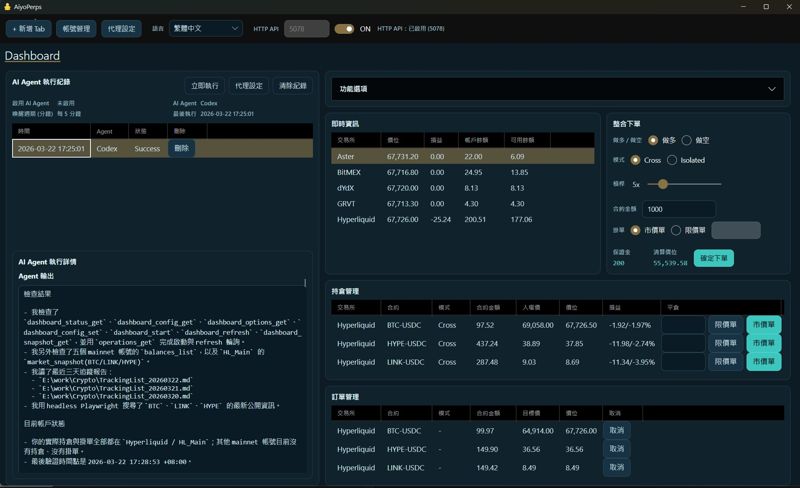Open the Dashboard tab
Viewport: 800px width, 488px height.
(32, 56)
